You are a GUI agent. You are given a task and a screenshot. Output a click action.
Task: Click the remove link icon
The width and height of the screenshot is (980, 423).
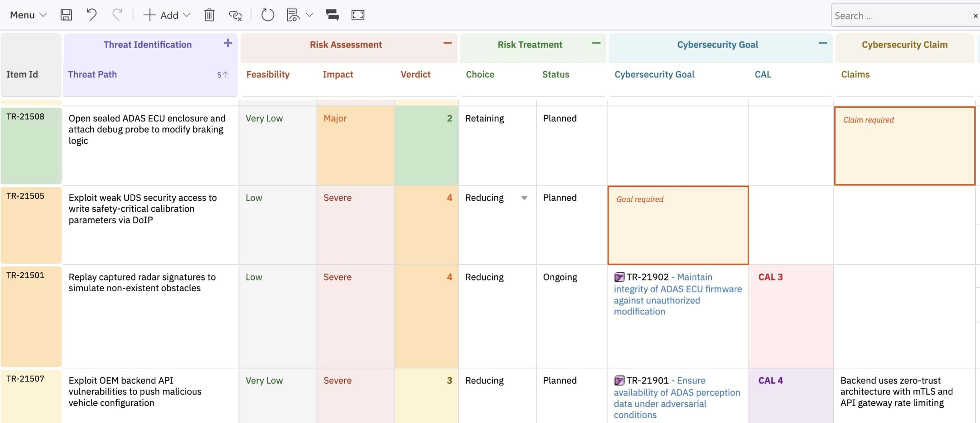(x=235, y=15)
